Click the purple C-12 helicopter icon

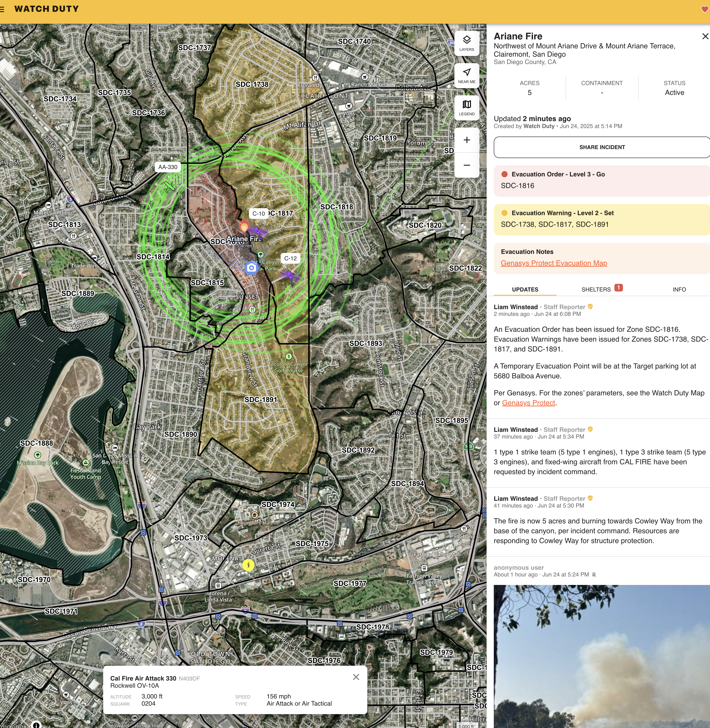(289, 276)
